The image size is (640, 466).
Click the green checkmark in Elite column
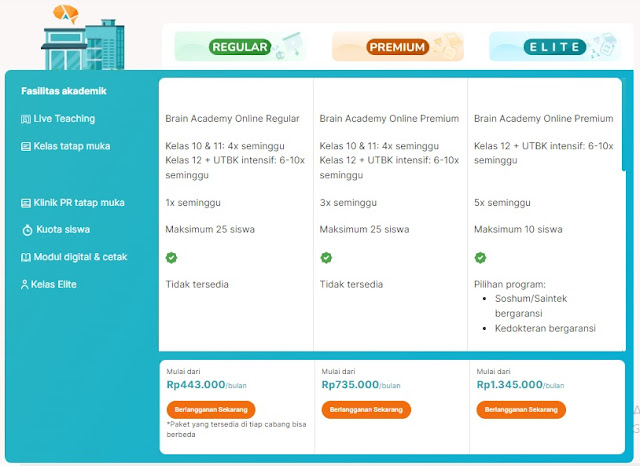(480, 257)
